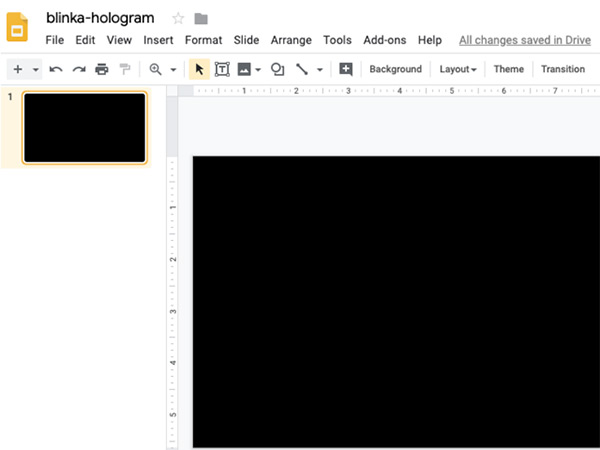The image size is (600, 450).
Task: Expand the zoom dropdown arrow
Action: coord(173,70)
